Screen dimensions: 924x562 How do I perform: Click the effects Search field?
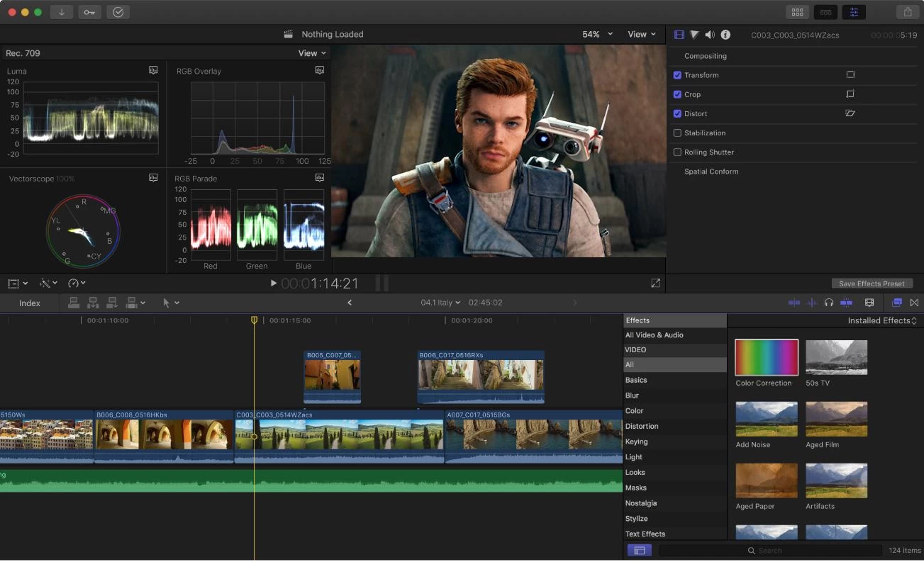[772, 551]
